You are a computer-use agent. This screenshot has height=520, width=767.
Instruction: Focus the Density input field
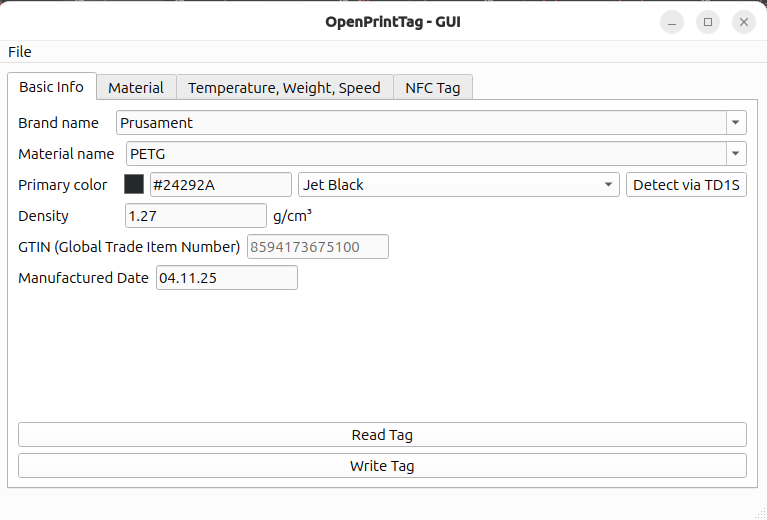(196, 216)
